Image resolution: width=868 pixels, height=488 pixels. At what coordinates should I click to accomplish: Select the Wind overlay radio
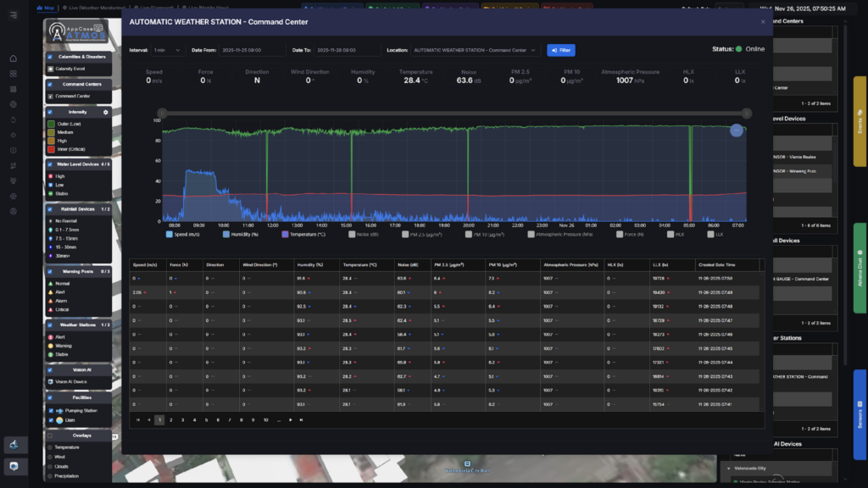(x=50, y=457)
